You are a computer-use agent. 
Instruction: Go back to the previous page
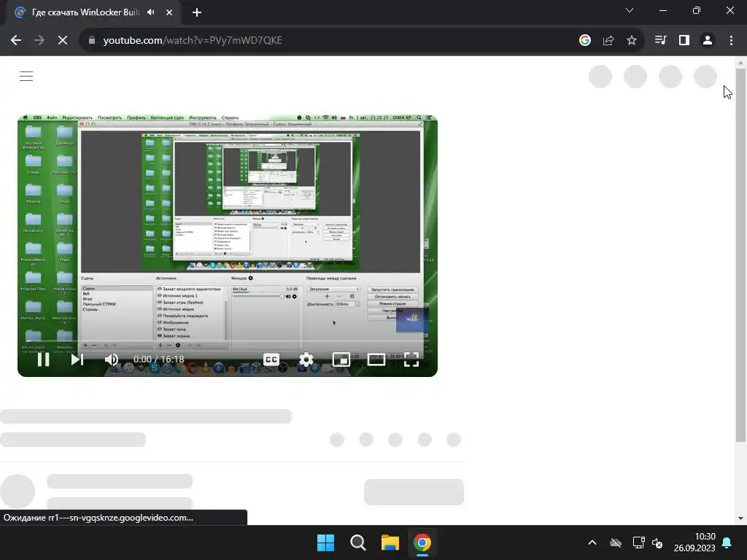[x=16, y=41]
